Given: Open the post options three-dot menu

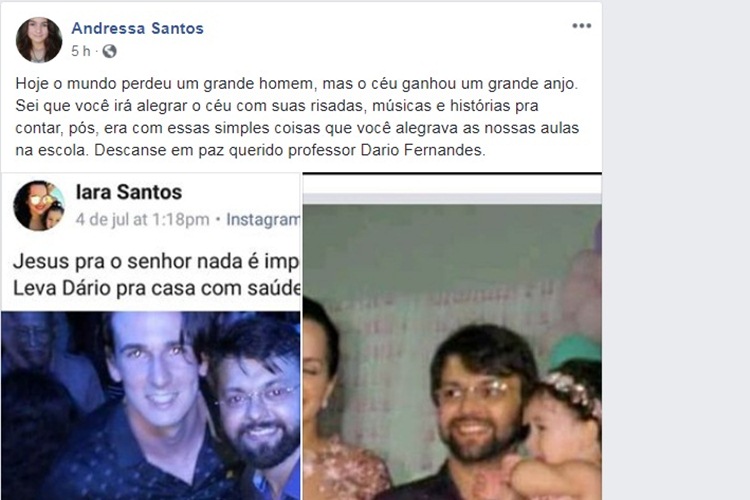Looking at the screenshot, I should click(582, 26).
